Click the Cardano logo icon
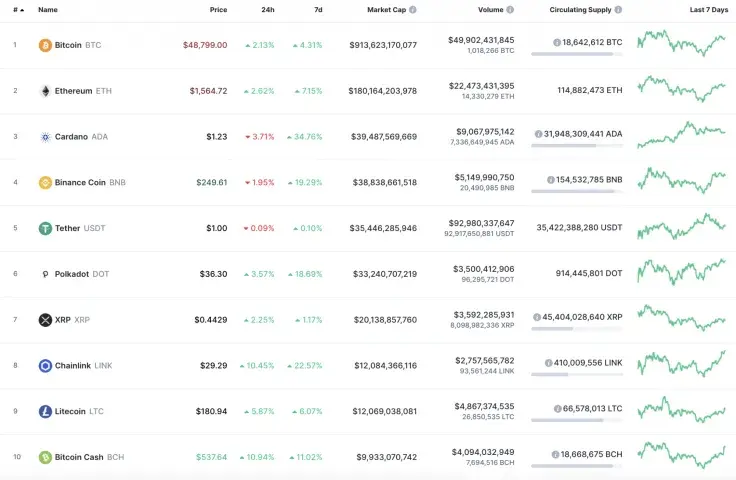Viewport: 736px width, 480px height. coord(45,137)
